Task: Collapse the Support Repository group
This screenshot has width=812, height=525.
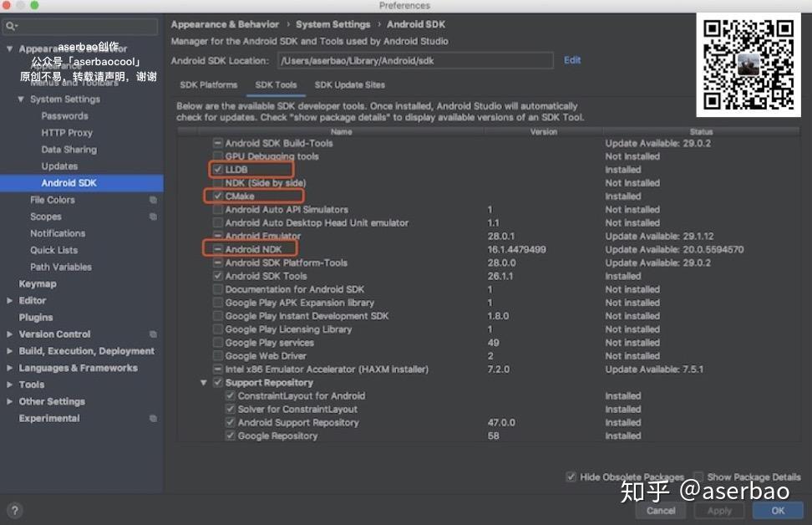Action: click(204, 382)
